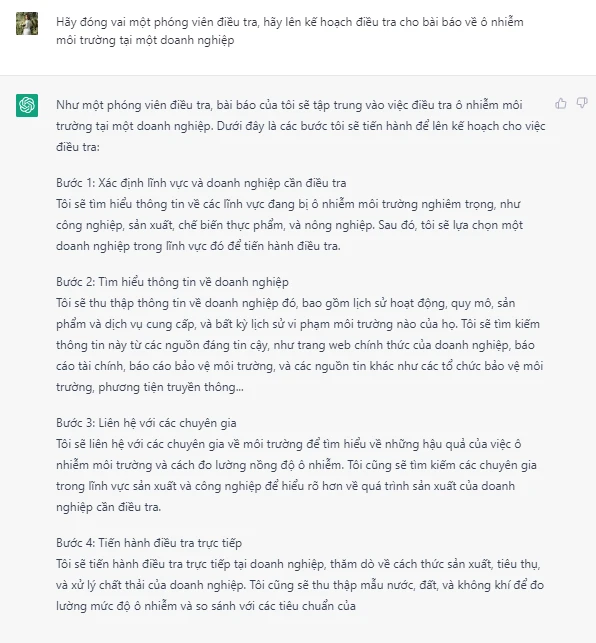Click the line 'nghiệp cần điều tra.' in step 3
Viewport: 596px width, 643px height.
coord(108,507)
